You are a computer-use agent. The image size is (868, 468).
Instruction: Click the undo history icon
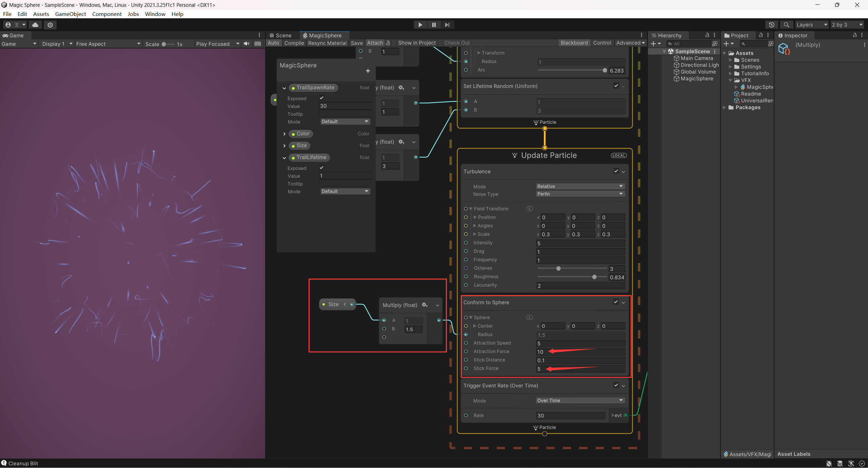(x=771, y=25)
